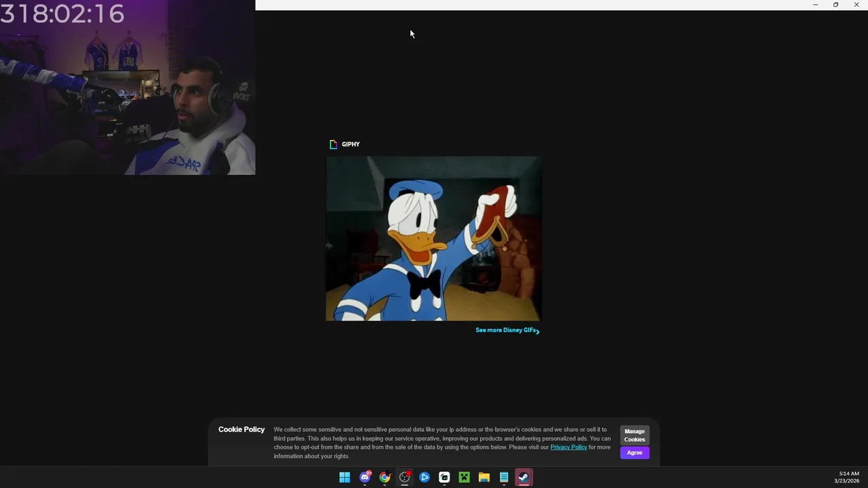Open See more Disney GIFs link
Viewport: 868px width, 488px height.
[x=507, y=330]
